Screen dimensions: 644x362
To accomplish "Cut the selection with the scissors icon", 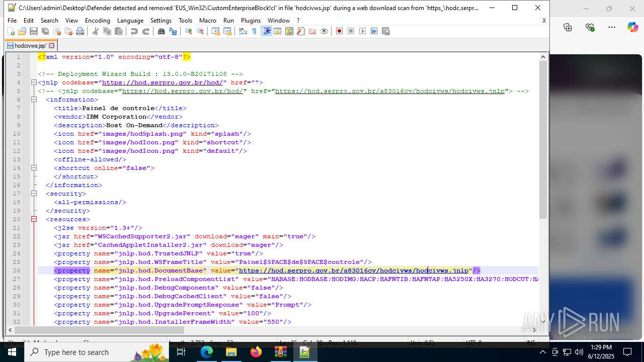I will coord(96,31).
